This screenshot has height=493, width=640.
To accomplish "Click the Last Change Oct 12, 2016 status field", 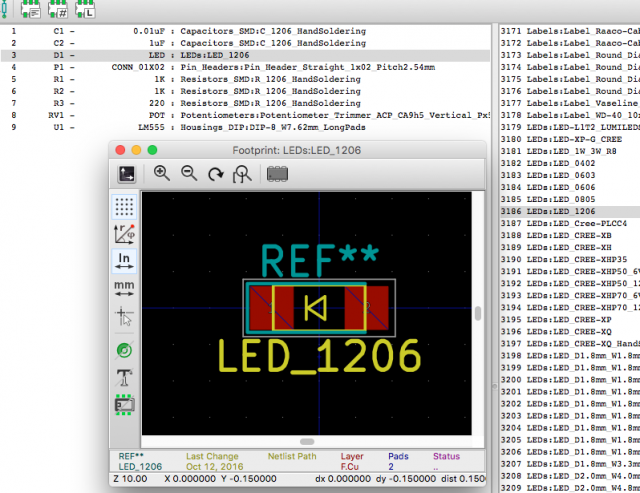I will pyautogui.click(x=214, y=462).
